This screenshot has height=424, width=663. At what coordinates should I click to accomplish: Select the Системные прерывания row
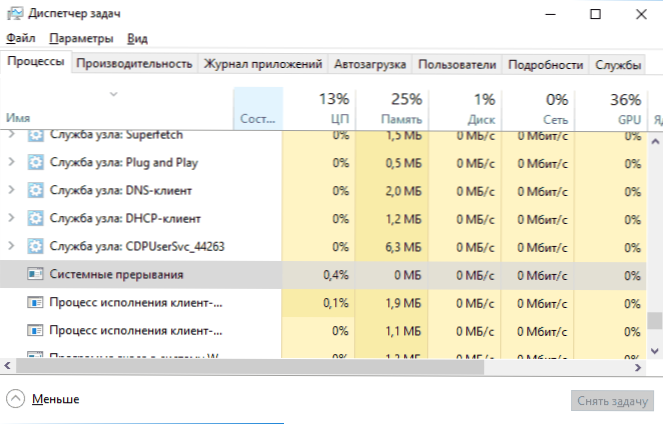323,275
